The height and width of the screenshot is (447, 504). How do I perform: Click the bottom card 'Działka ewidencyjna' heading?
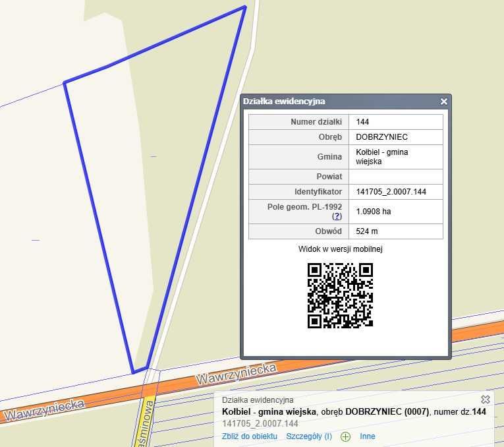(x=258, y=400)
